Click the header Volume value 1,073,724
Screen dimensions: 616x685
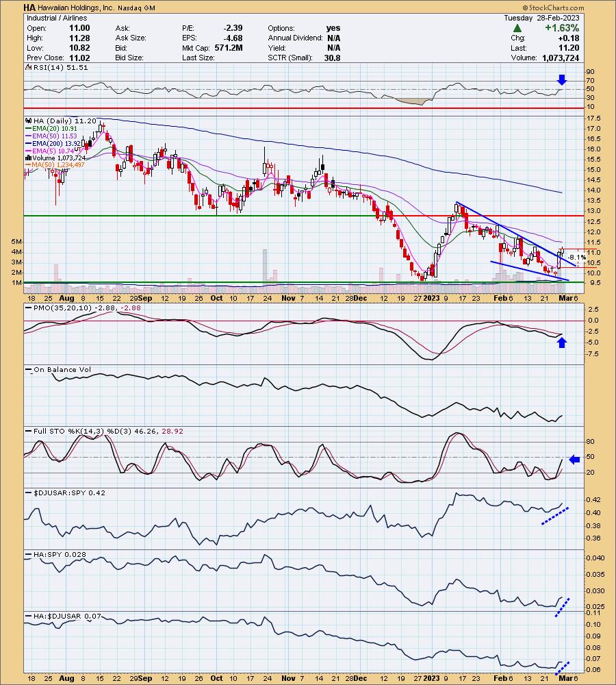click(x=561, y=58)
